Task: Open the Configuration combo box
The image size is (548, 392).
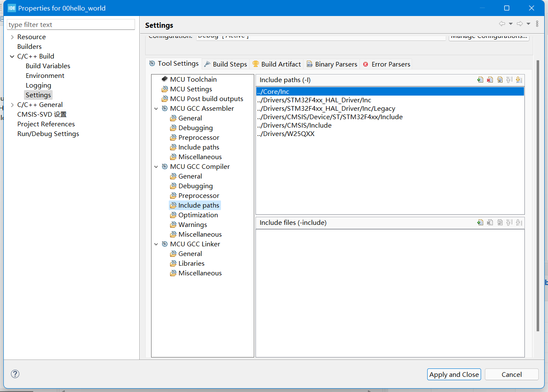Action: [321, 37]
